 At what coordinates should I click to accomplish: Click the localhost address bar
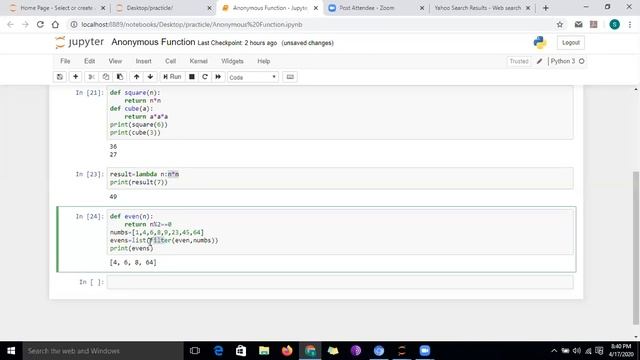[x=310, y=24]
